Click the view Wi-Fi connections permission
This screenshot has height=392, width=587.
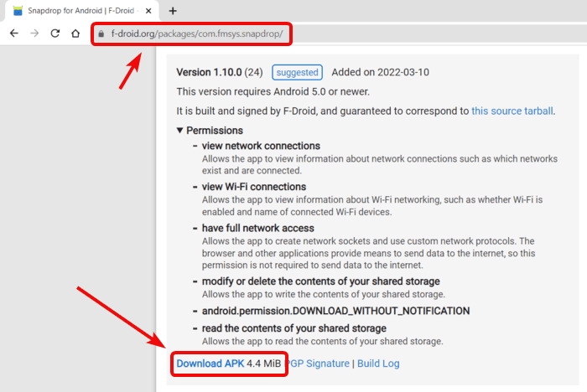254,187
